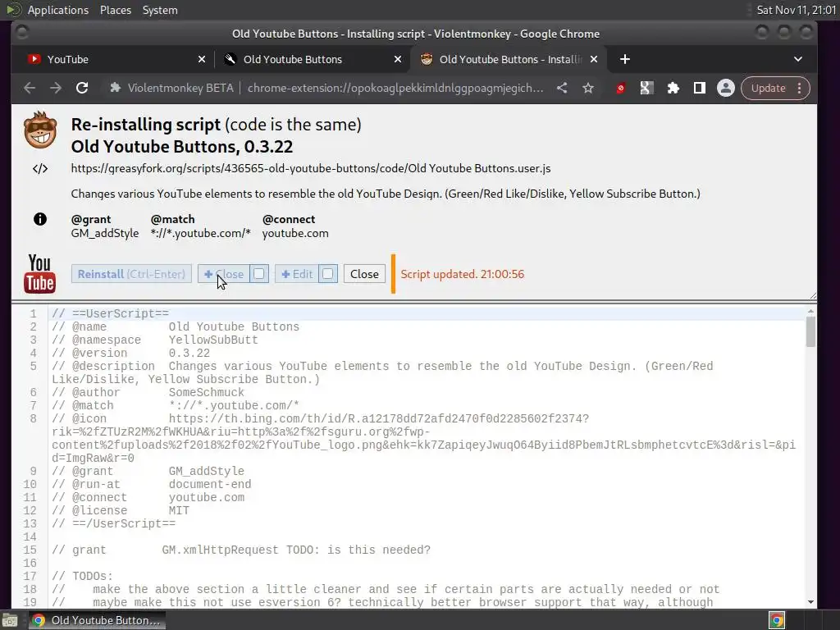Click the @match *://*.youtube.com/* value

tap(200, 233)
